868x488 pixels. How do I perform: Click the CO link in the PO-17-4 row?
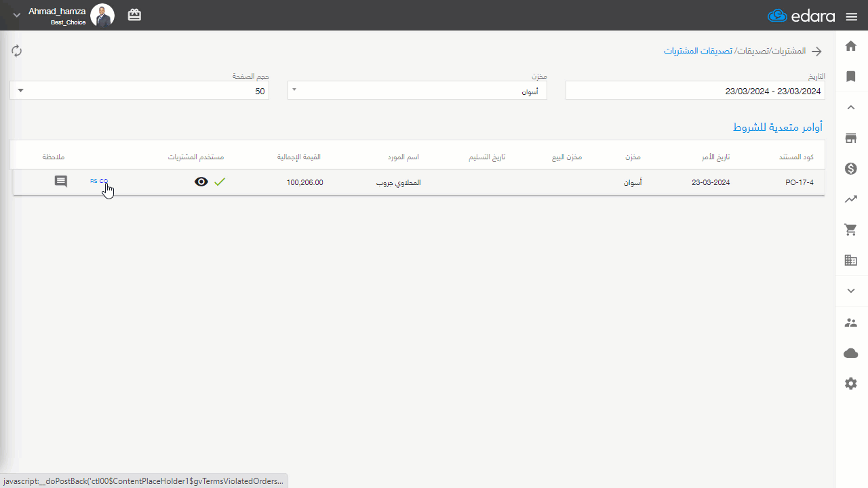(x=104, y=181)
